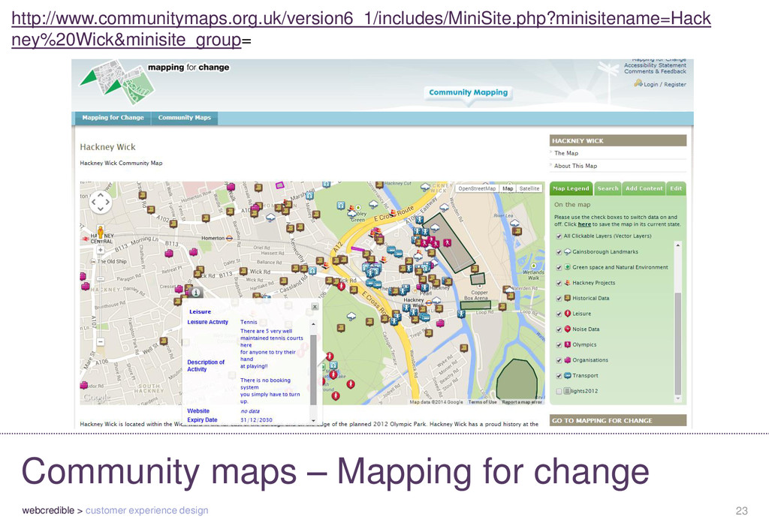Click Olympics legend icon
The width and height of the screenshot is (769, 532).
pyautogui.click(x=568, y=344)
